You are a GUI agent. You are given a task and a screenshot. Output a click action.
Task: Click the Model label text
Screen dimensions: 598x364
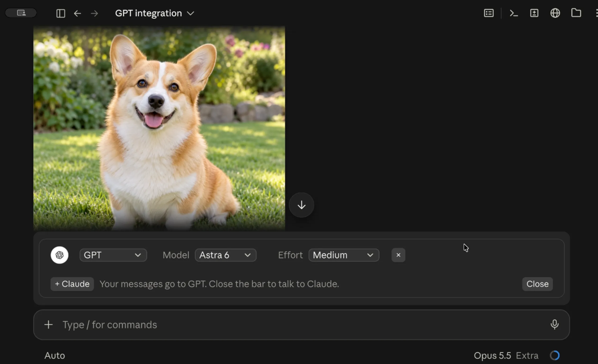click(176, 255)
